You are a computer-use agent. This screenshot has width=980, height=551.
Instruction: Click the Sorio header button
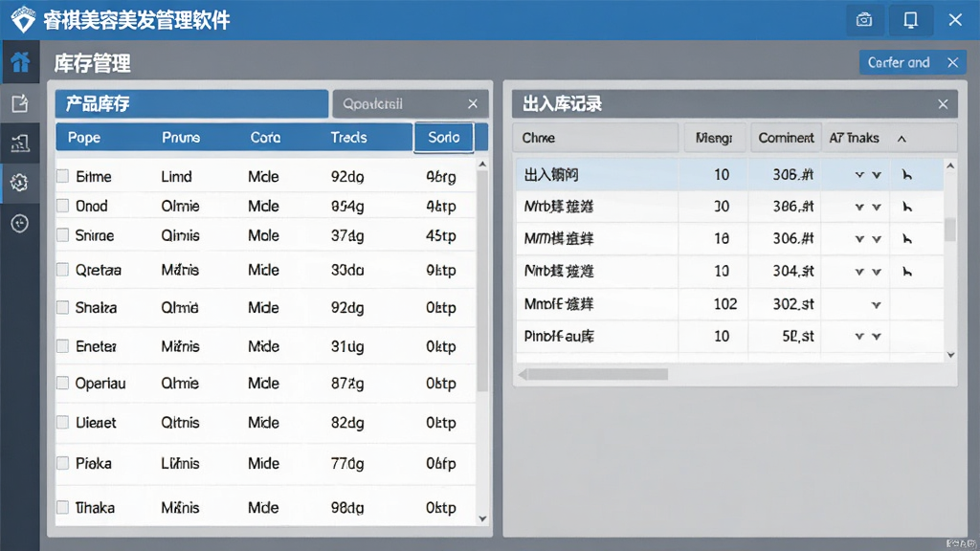(444, 138)
